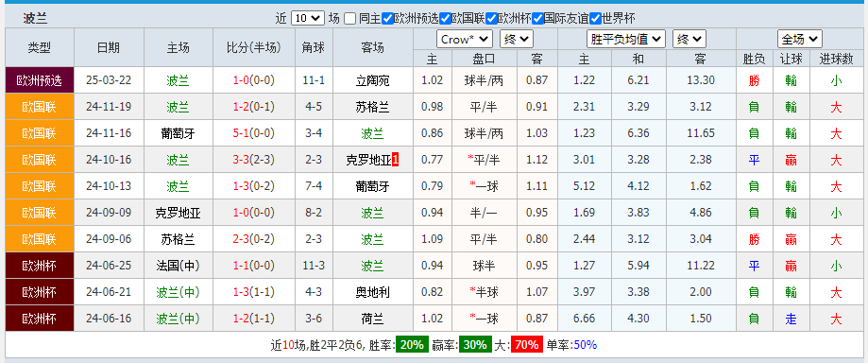The height and width of the screenshot is (363, 868).
Task: Toggle the 同主 checkbox
Action: click(x=349, y=18)
